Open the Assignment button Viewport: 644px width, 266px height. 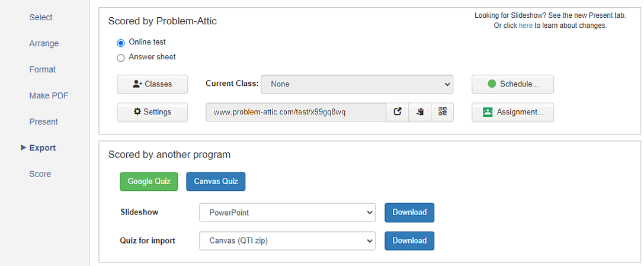coord(512,112)
